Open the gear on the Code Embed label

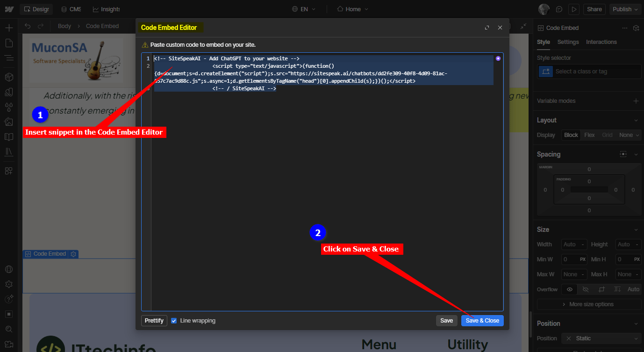tap(73, 254)
